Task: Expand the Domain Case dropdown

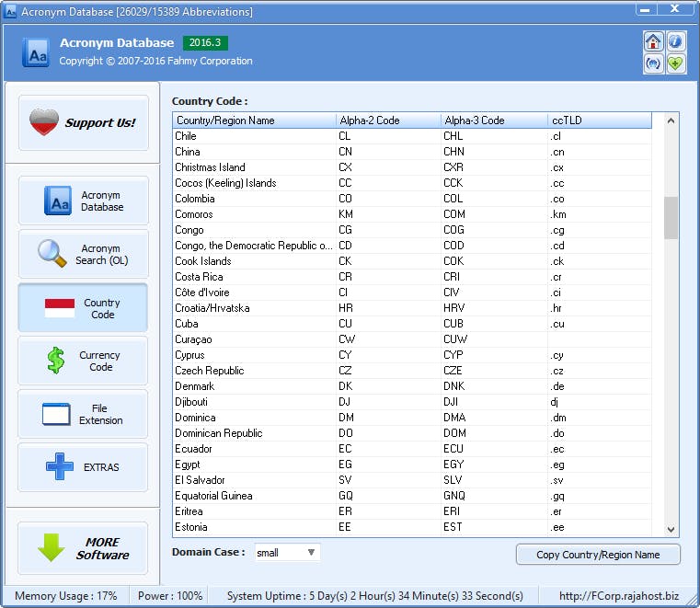Action: [311, 553]
